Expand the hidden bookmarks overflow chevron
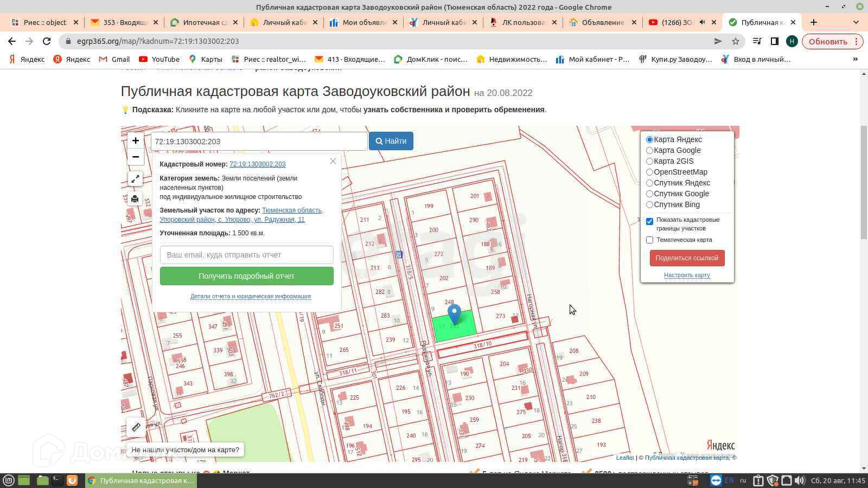The height and width of the screenshot is (488, 868). coord(855,59)
